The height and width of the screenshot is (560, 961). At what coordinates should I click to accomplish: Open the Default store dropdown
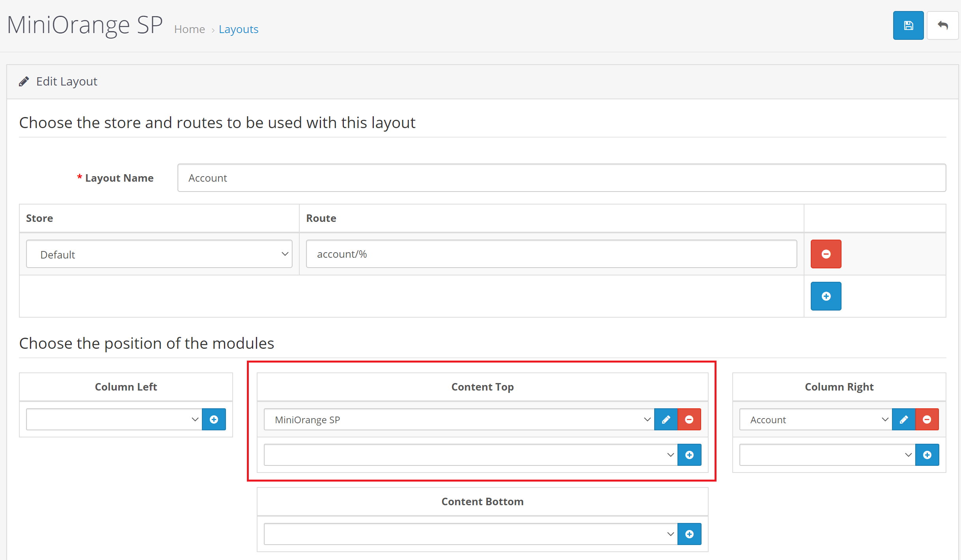pos(159,254)
